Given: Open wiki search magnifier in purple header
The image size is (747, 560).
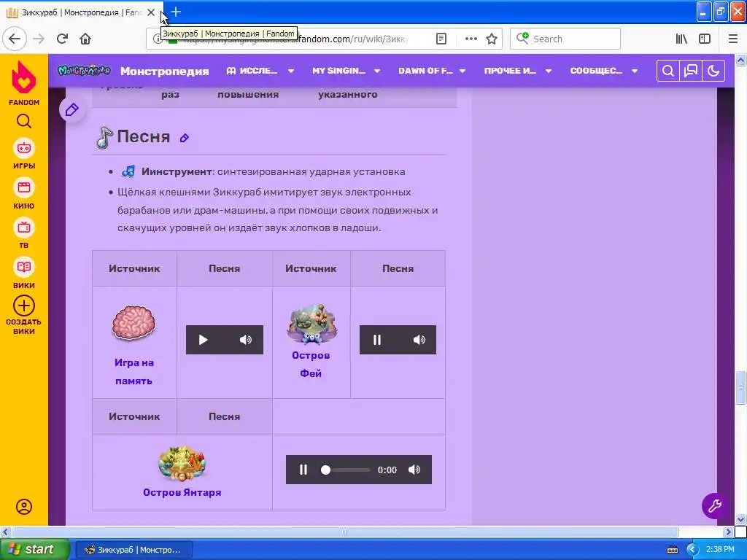Looking at the screenshot, I should pyautogui.click(x=668, y=71).
